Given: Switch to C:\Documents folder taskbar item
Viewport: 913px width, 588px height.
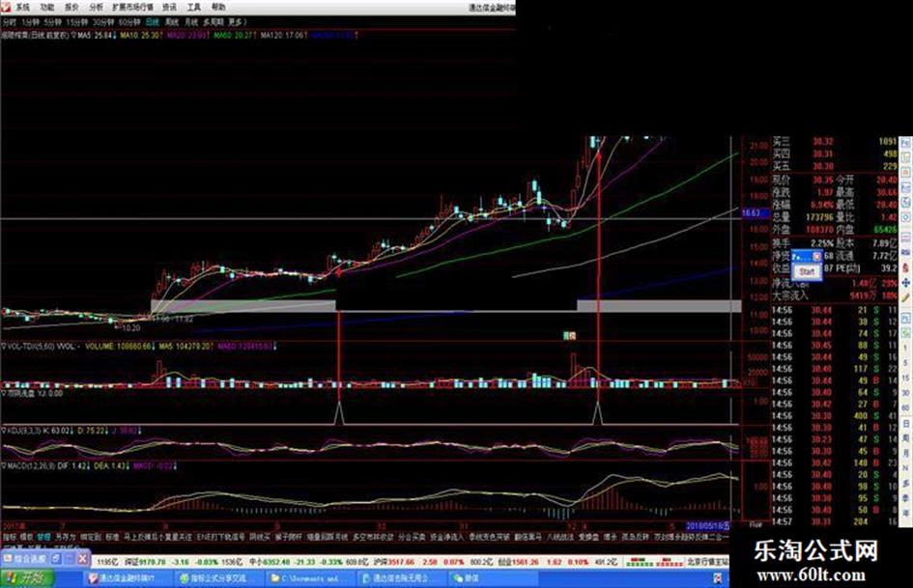Looking at the screenshot, I should point(310,578).
